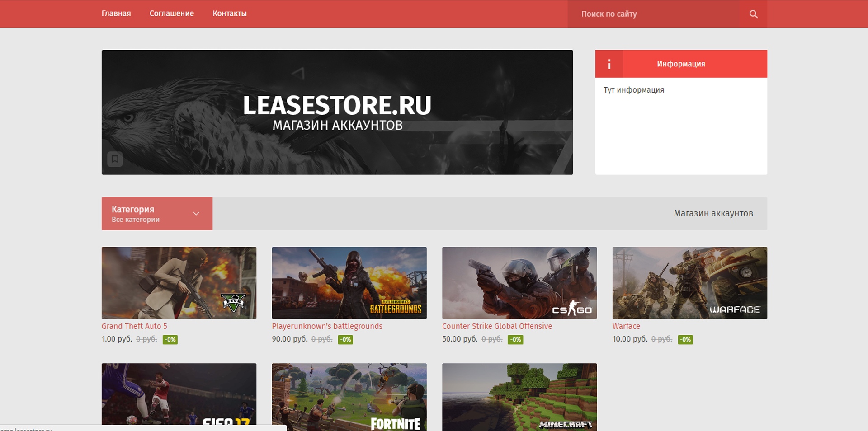Open the Главная menu item
This screenshot has height=431, width=868.
(x=116, y=14)
